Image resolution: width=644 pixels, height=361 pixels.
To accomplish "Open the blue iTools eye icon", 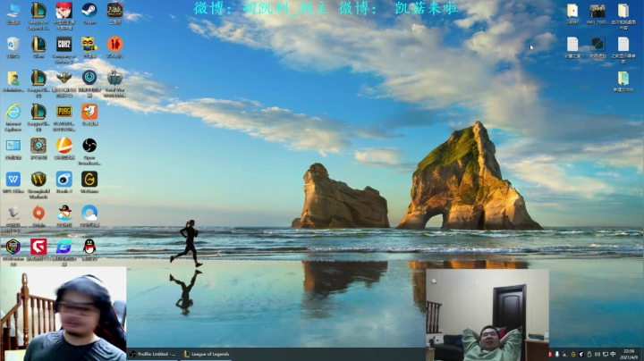I will click(64, 180).
